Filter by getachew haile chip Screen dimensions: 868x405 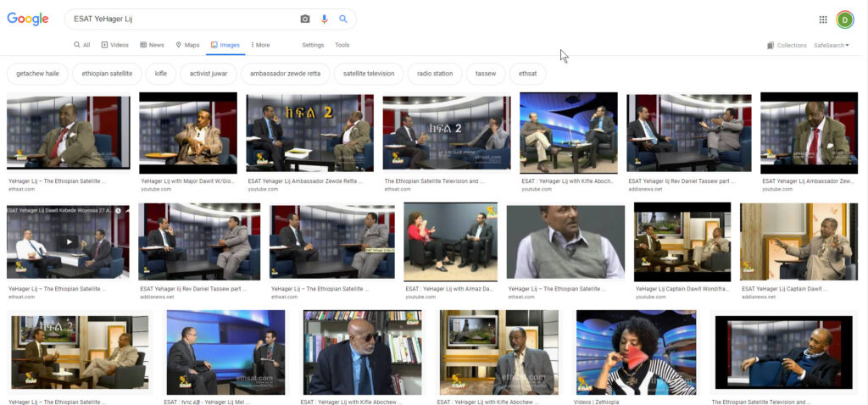(x=37, y=74)
